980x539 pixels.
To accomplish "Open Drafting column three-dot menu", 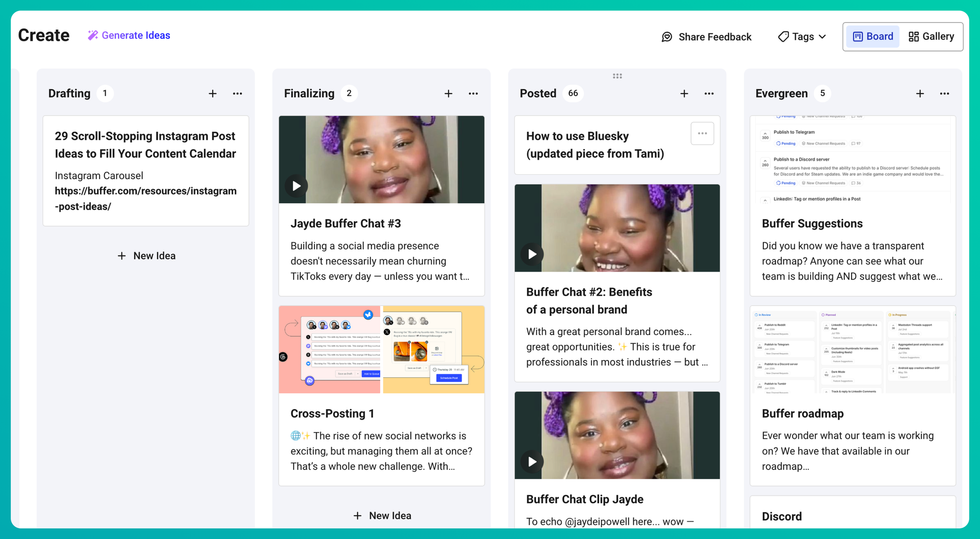I will point(238,94).
